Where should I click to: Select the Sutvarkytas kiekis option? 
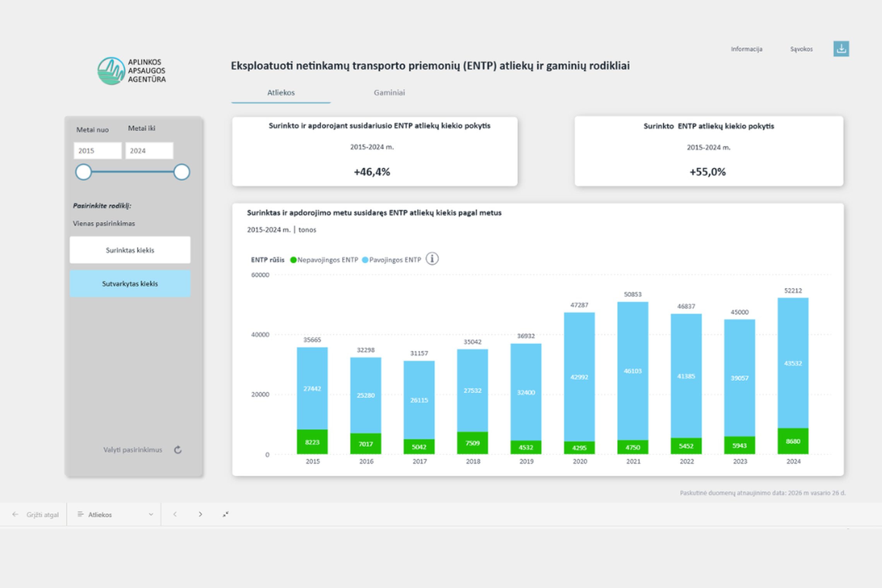pyautogui.click(x=130, y=284)
